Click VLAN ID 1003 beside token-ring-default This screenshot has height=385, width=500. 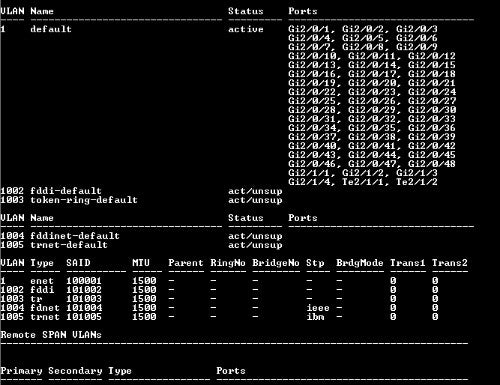coord(12,200)
